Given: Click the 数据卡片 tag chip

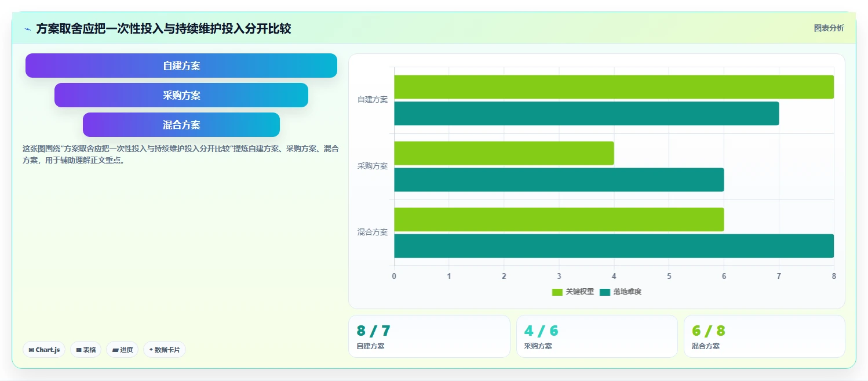Looking at the screenshot, I should 165,350.
